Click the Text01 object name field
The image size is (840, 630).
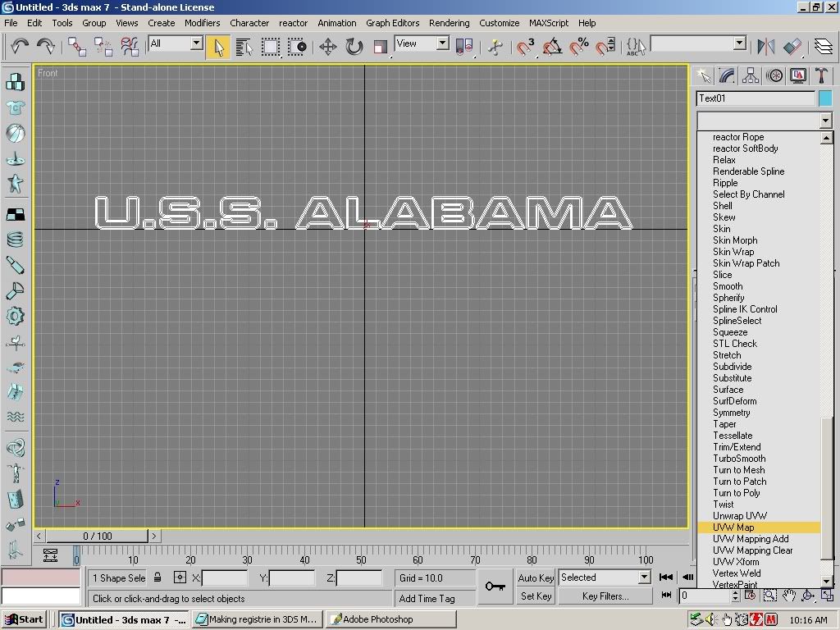point(756,98)
